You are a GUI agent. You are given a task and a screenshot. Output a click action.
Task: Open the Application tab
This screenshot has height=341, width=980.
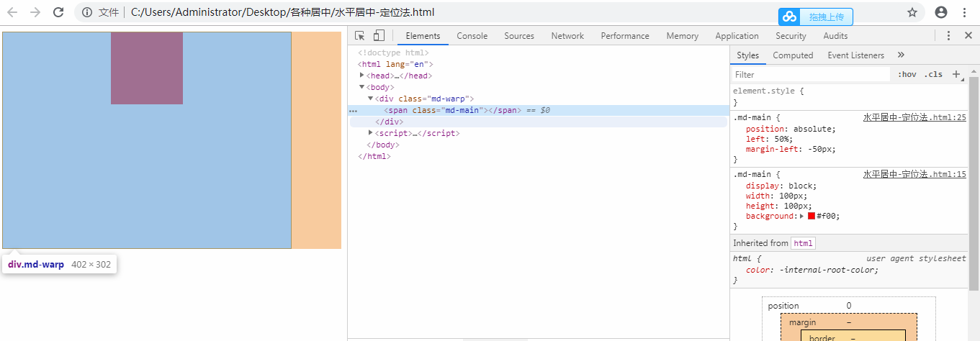tap(737, 36)
